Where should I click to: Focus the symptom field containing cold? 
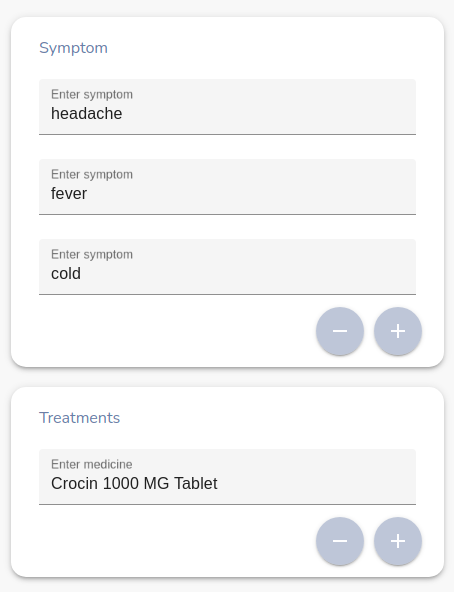[x=227, y=267]
